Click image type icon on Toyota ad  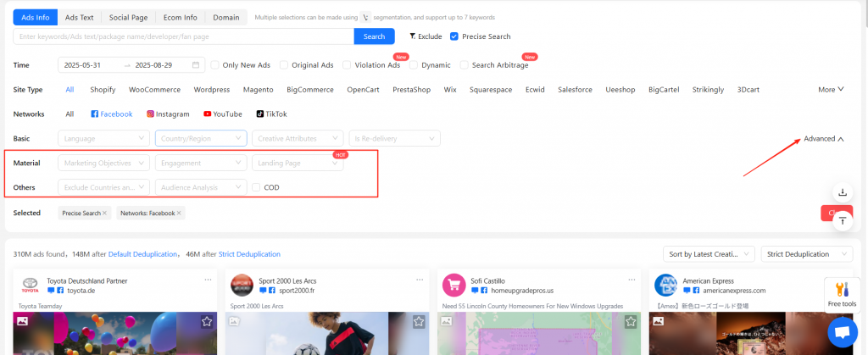pos(22,321)
